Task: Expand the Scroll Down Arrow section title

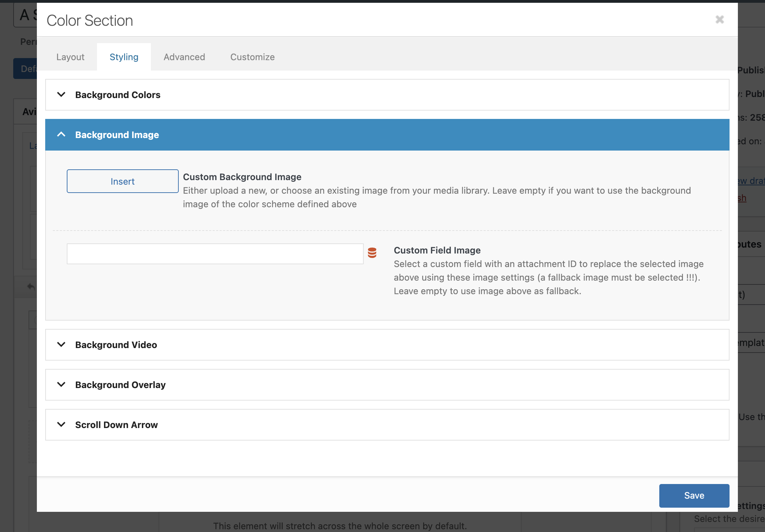Action: (x=116, y=425)
